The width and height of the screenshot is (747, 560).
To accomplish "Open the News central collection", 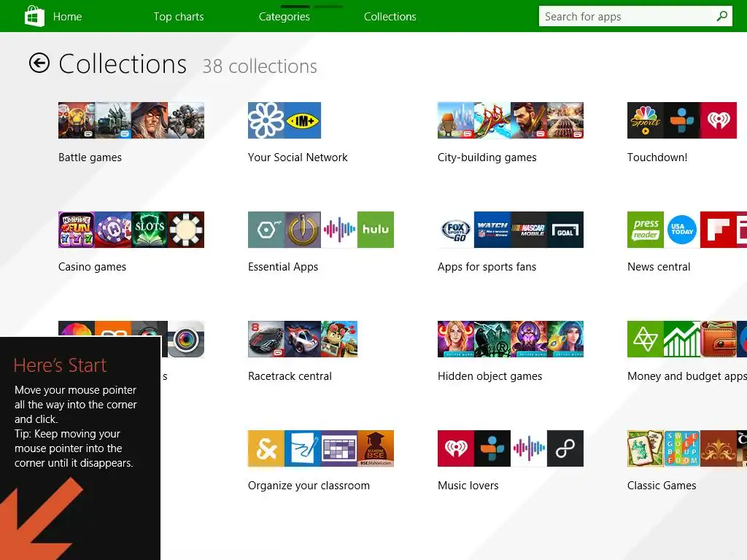I will 659,267.
